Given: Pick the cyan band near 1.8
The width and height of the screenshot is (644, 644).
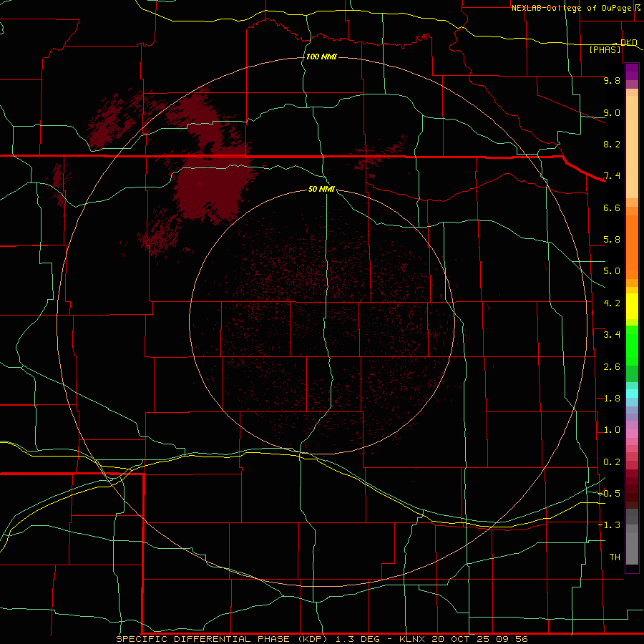Looking at the screenshot, I should [x=632, y=394].
